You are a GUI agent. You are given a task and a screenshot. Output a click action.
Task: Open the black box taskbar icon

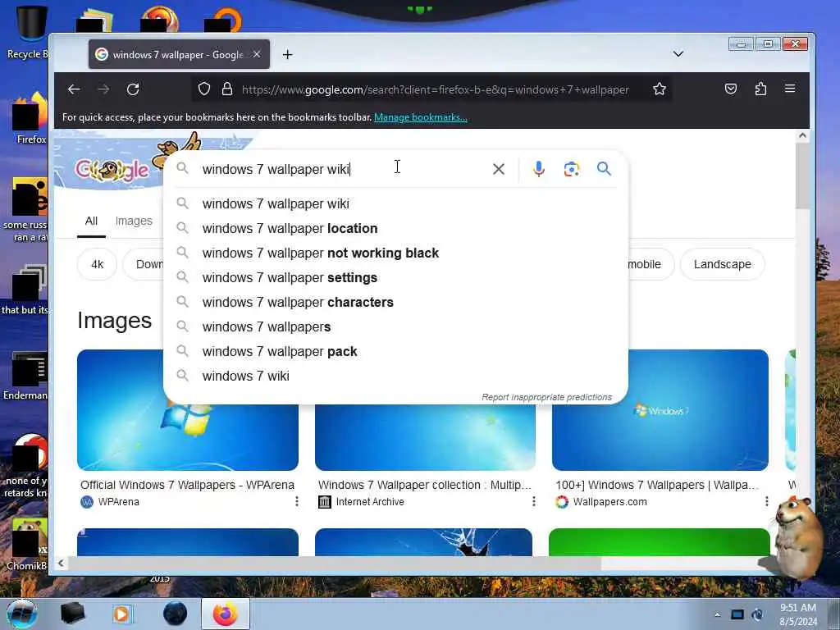click(72, 614)
